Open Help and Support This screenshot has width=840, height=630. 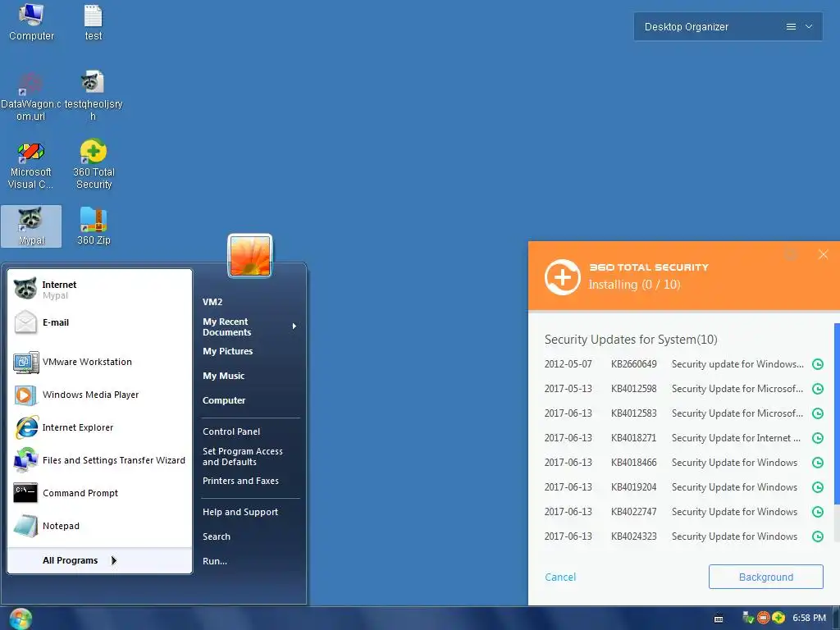[x=240, y=512]
